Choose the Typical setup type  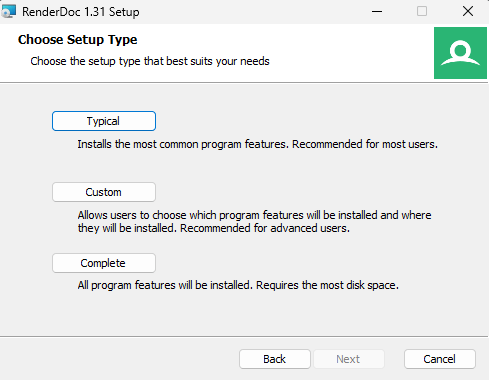point(104,121)
